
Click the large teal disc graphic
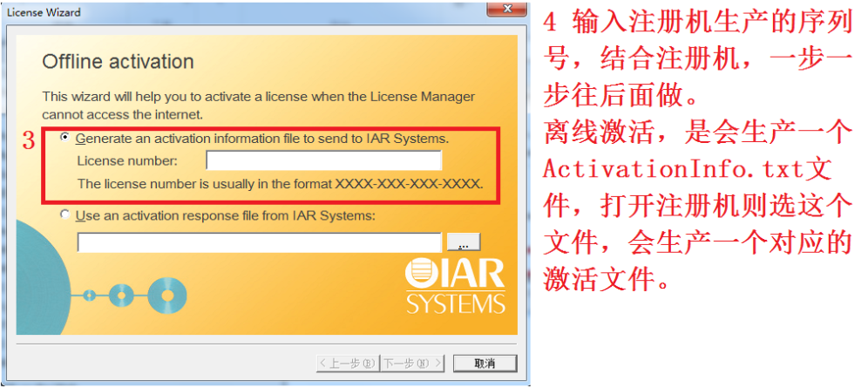pyautogui.click(x=167, y=296)
